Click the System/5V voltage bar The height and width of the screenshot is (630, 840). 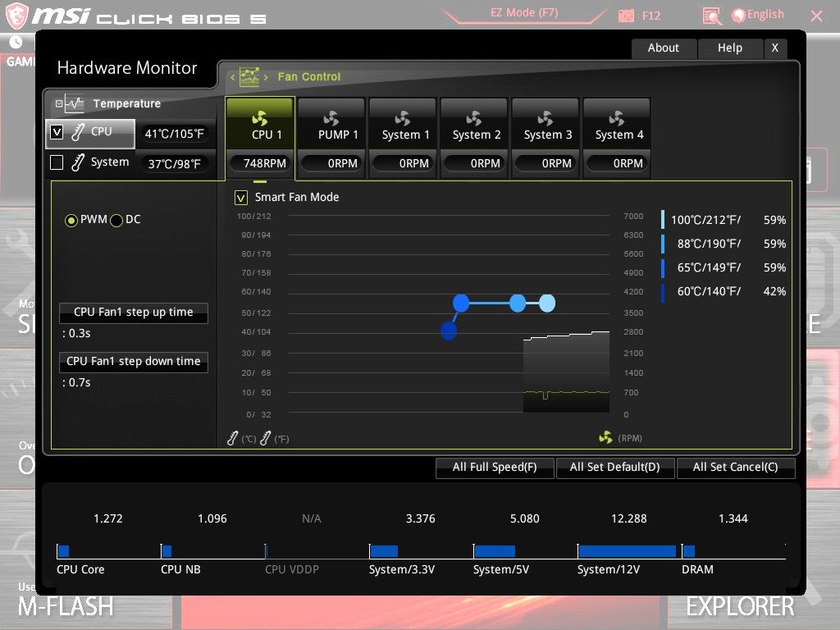point(495,551)
